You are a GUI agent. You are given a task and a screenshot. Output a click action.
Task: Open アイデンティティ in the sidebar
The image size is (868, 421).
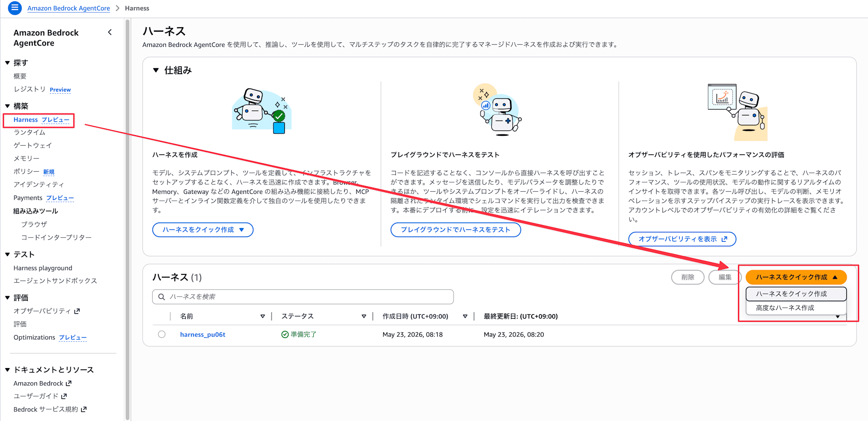click(x=39, y=185)
